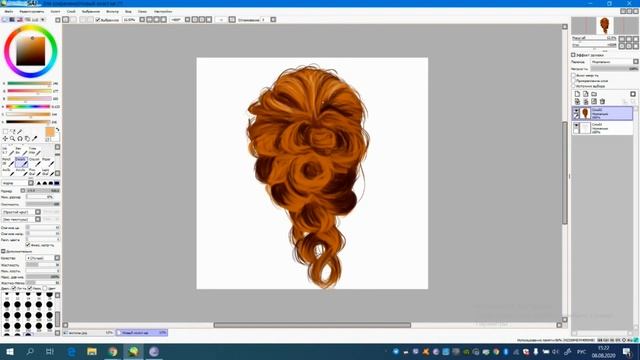The image size is (640, 360).
Task: Open the Layer menu
Action: pos(71,11)
